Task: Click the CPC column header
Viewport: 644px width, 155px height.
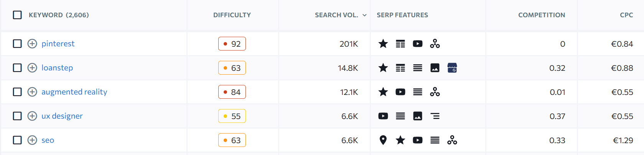Action: (x=626, y=15)
